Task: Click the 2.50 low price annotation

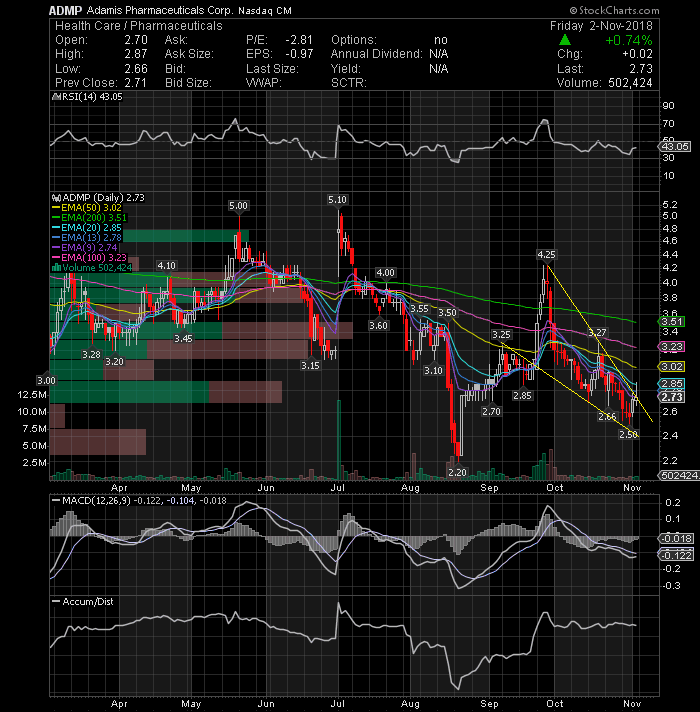Action: (629, 435)
